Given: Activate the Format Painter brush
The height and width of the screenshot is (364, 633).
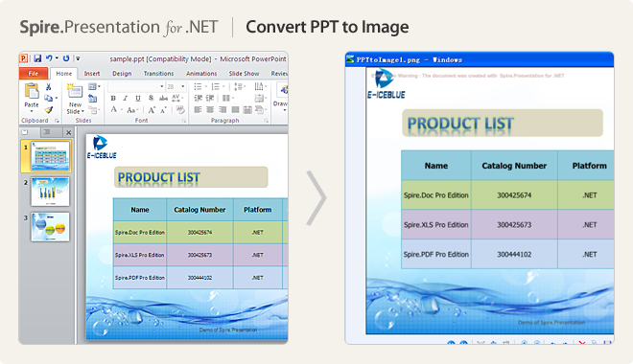Looking at the screenshot, I should [49, 109].
